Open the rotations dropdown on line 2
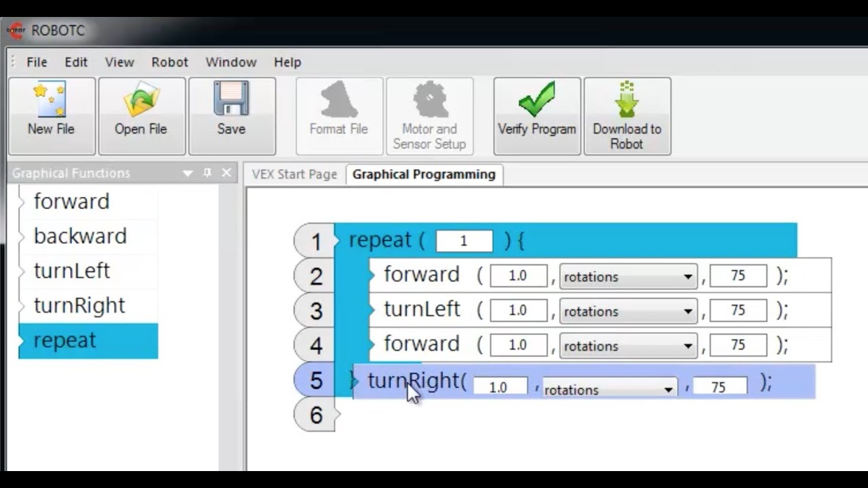Image resolution: width=868 pixels, height=488 pixels. (628, 277)
